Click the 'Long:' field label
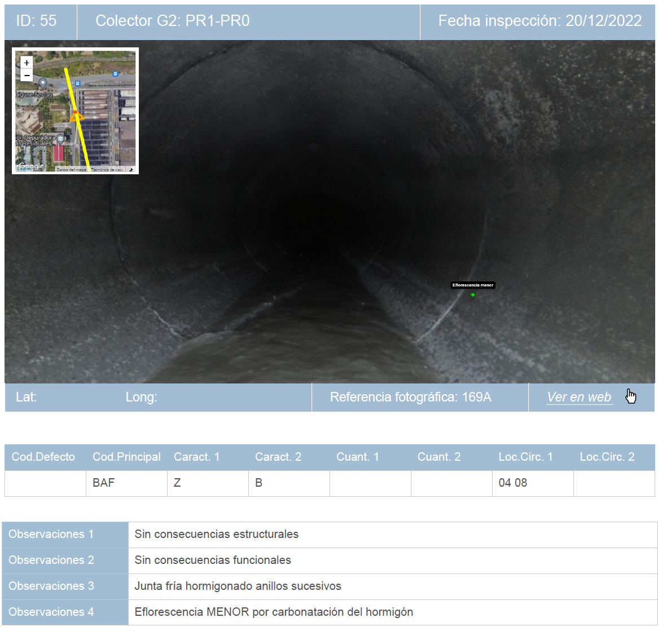 tap(141, 397)
